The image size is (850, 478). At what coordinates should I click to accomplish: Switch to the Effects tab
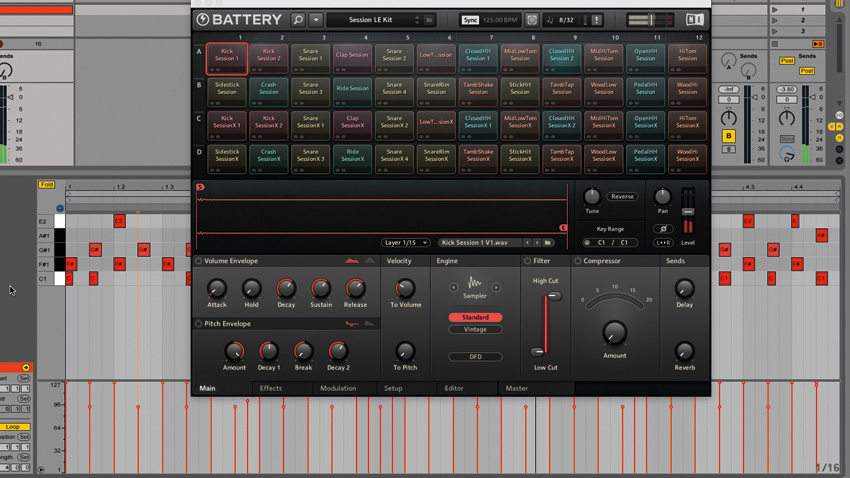pyautogui.click(x=271, y=388)
